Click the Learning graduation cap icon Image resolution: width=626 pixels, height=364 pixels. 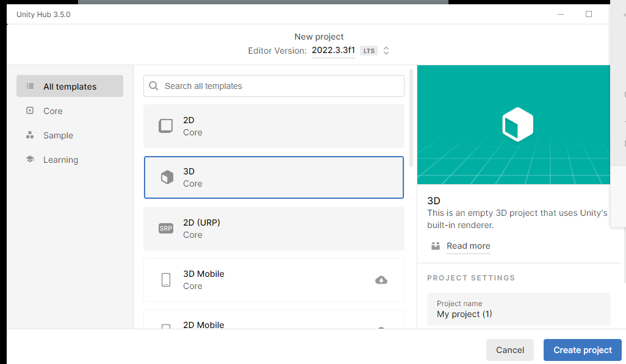30,159
